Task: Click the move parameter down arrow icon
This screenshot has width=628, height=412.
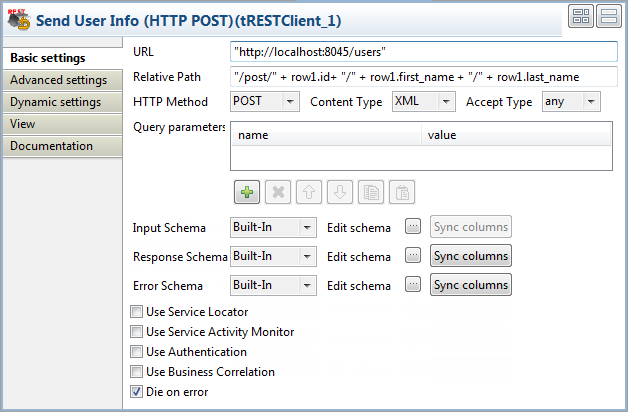Action: click(x=340, y=193)
